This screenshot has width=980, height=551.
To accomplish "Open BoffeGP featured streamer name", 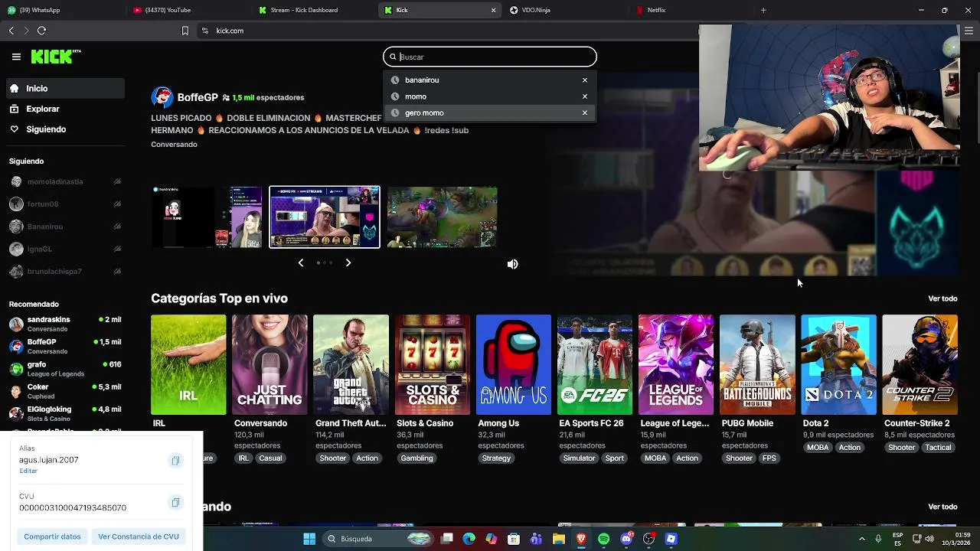I will click(x=198, y=97).
